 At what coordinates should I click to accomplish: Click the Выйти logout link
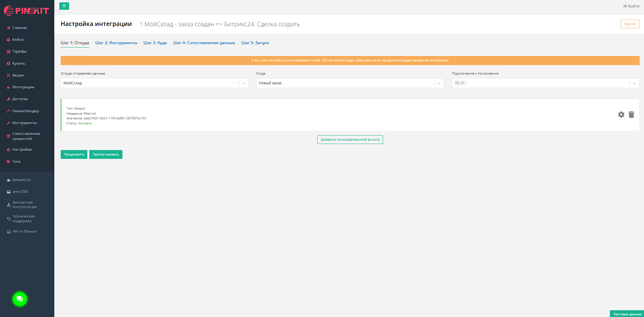pos(631,6)
